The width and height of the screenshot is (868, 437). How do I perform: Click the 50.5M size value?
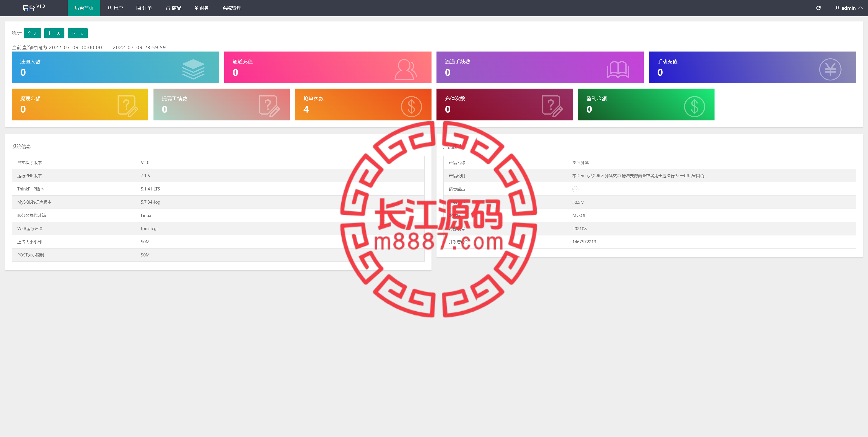click(578, 202)
